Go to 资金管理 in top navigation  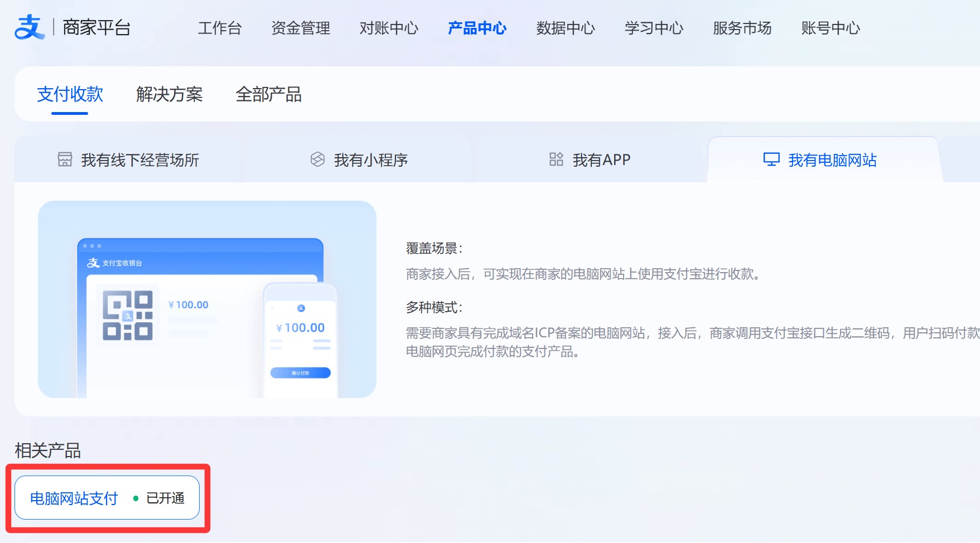pos(301,28)
